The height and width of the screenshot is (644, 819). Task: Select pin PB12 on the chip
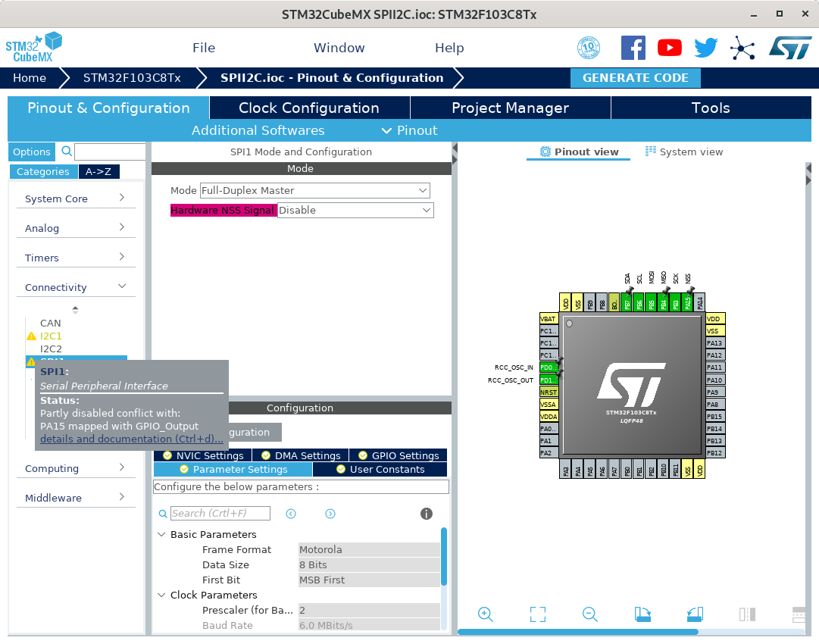(x=715, y=453)
